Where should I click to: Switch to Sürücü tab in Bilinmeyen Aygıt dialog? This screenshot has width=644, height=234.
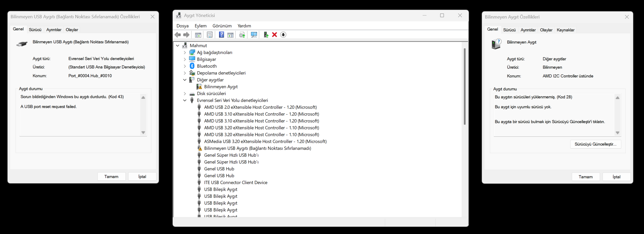click(x=509, y=30)
